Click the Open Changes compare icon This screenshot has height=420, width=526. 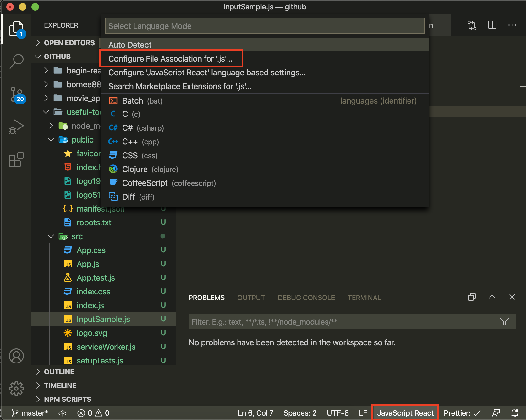pos(472,25)
